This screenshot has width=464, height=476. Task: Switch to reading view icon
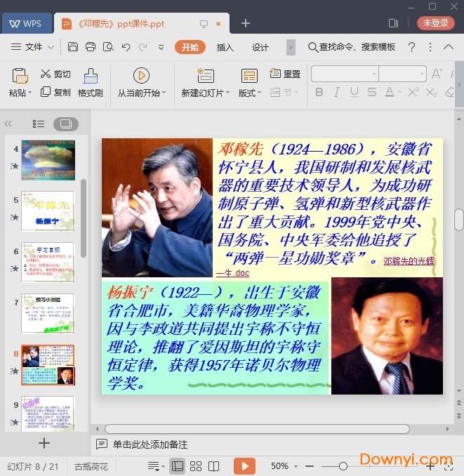coord(213,466)
